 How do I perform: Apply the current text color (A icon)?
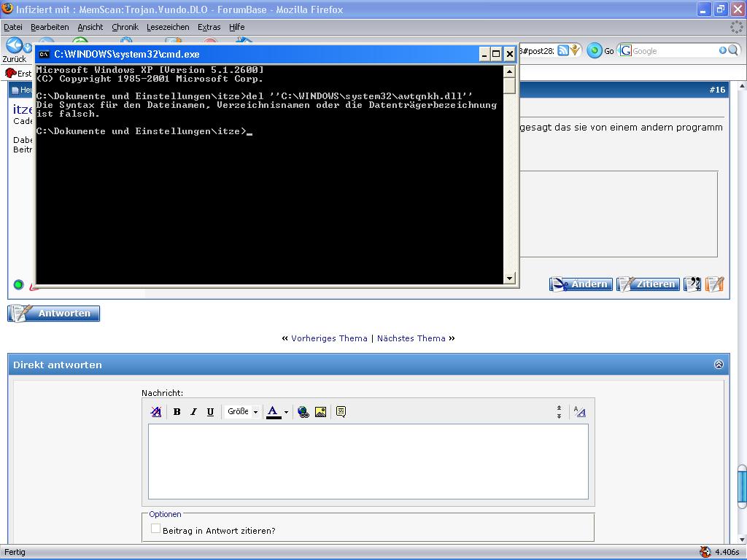click(273, 412)
